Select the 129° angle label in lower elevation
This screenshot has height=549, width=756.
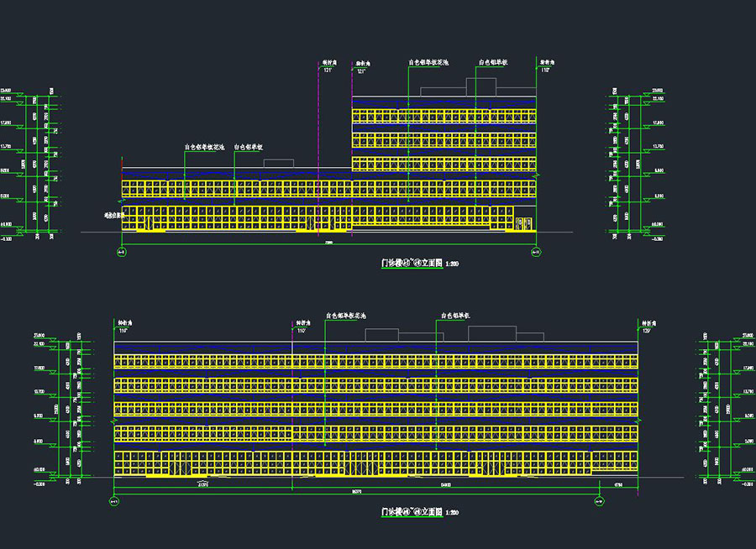coord(646,331)
